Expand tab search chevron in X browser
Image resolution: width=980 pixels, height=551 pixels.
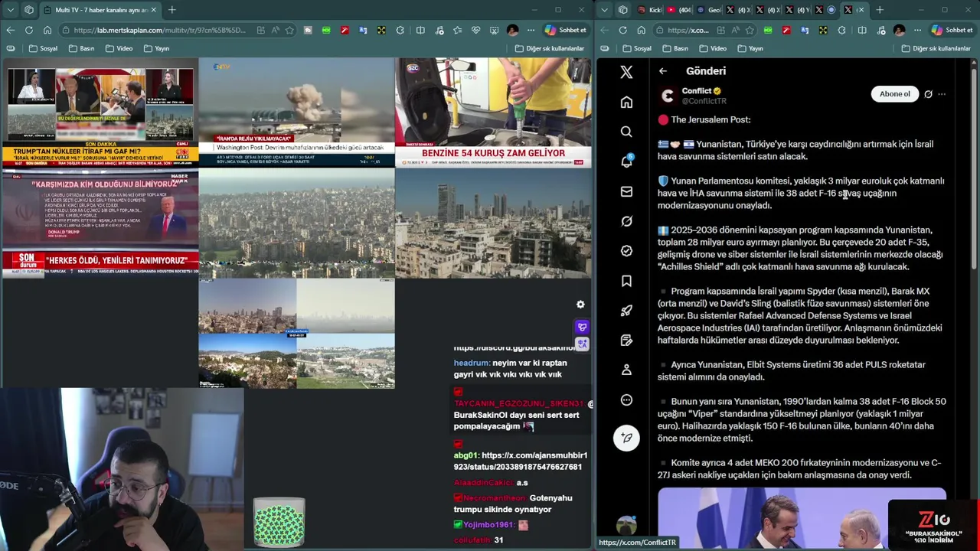(x=604, y=10)
